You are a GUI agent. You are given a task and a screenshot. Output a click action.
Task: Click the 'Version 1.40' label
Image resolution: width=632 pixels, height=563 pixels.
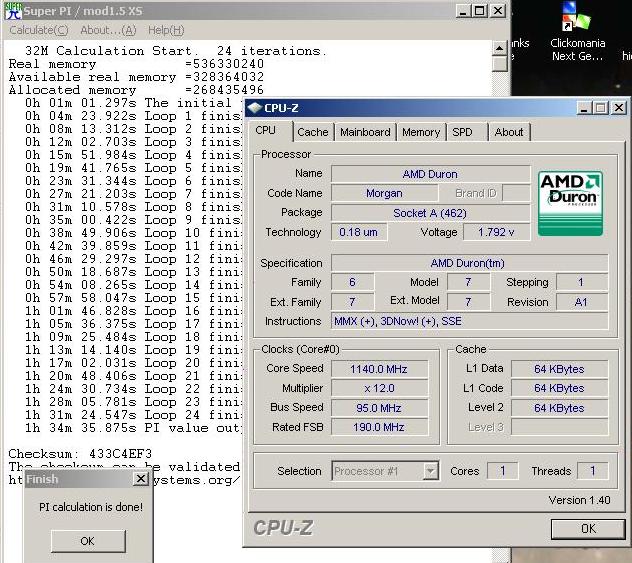pyautogui.click(x=579, y=500)
